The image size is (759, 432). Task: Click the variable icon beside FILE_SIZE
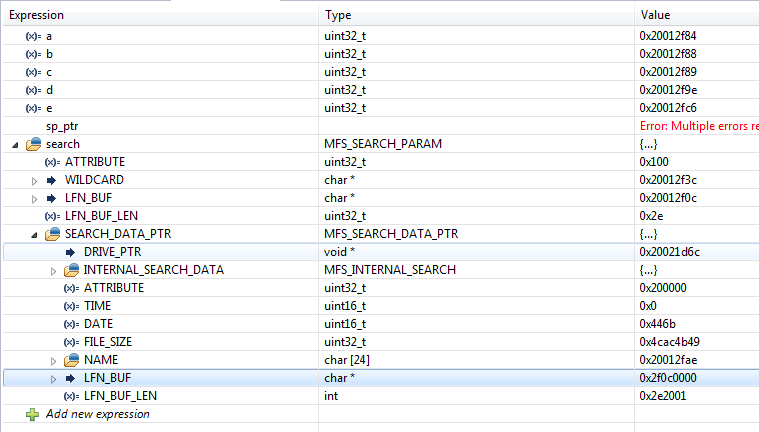[71, 342]
